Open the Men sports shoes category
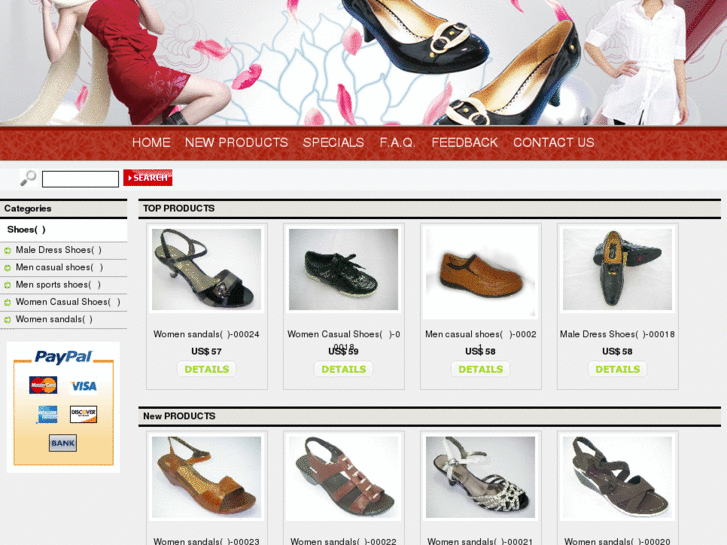This screenshot has width=727, height=545. click(58, 285)
